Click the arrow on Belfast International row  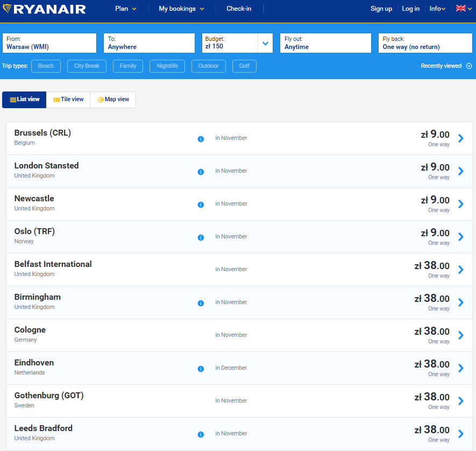pos(461,270)
